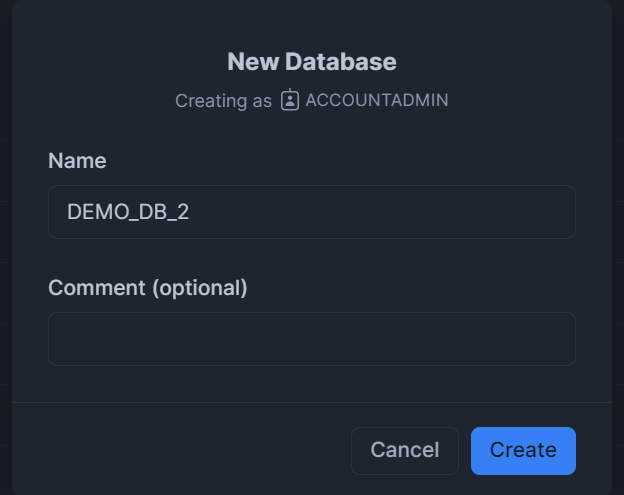
Task: Click empty footer space beside Cancel
Action: (179, 451)
